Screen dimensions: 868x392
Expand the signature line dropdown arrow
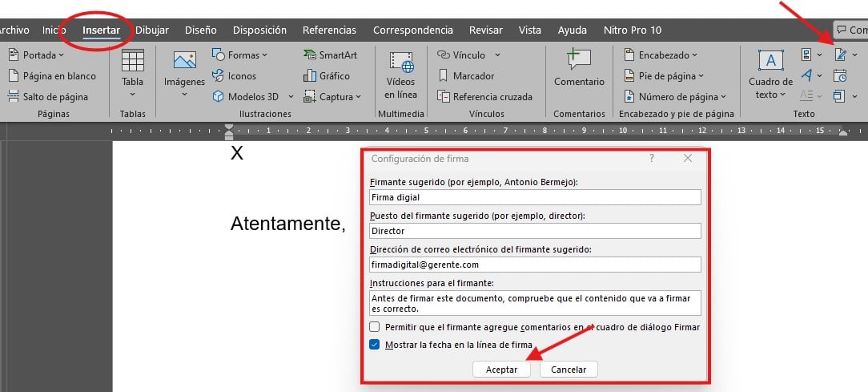click(854, 55)
